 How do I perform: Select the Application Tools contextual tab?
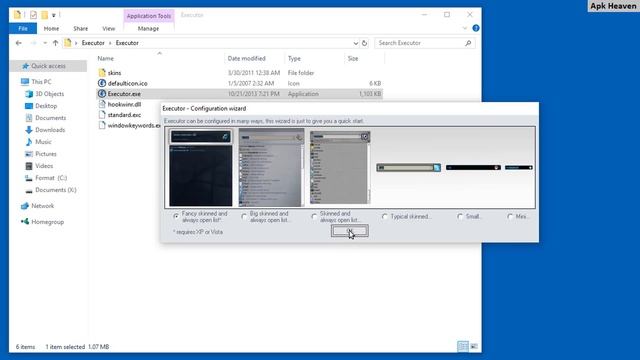[x=149, y=16]
